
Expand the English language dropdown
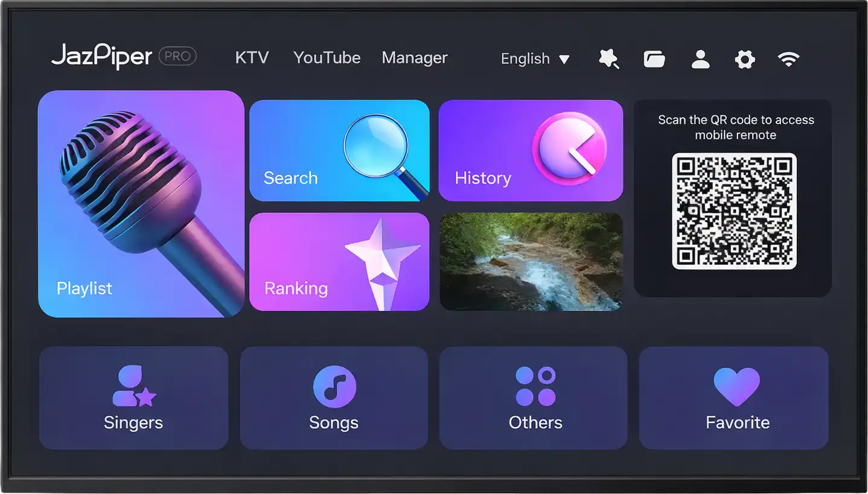pyautogui.click(x=535, y=59)
